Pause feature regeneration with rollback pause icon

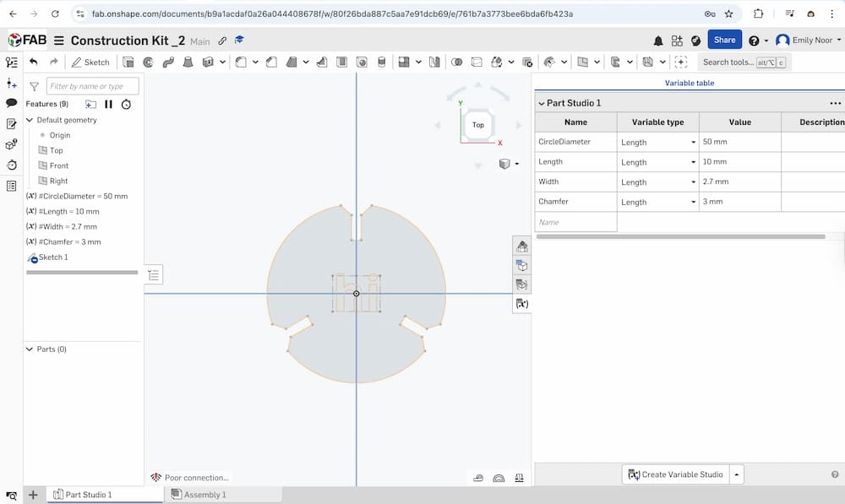tap(108, 104)
